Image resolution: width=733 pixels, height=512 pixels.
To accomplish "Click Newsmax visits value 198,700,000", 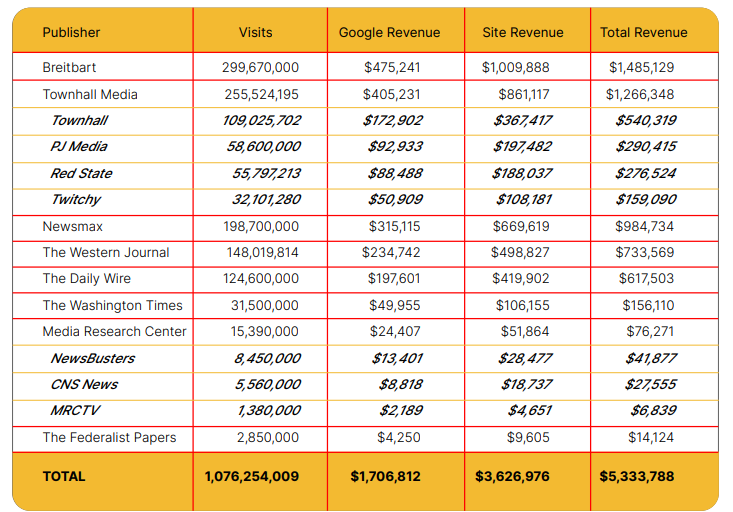I will (x=260, y=227).
